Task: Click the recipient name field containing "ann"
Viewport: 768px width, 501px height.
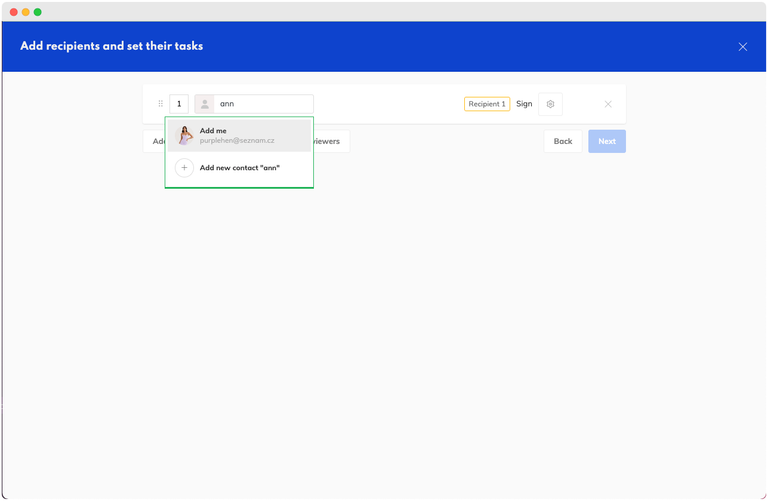Action: tap(263, 104)
